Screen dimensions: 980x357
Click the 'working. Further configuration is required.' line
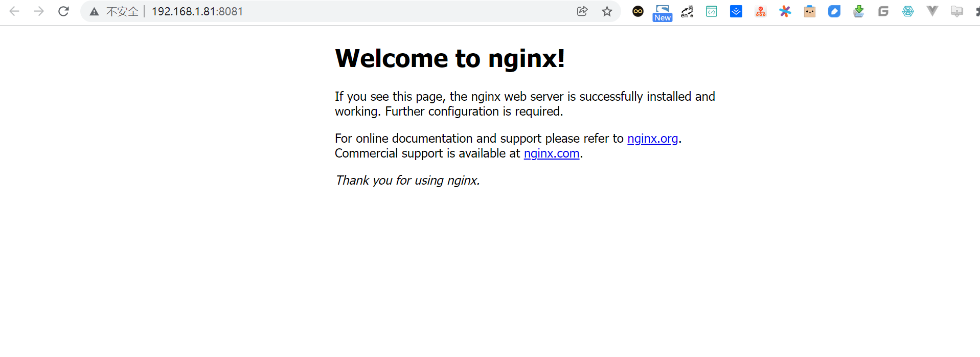[449, 111]
